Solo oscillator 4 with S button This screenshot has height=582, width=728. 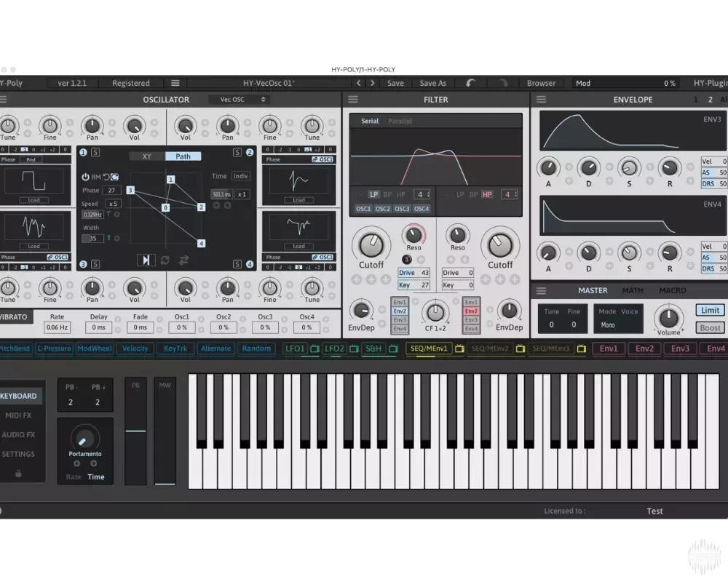click(237, 264)
